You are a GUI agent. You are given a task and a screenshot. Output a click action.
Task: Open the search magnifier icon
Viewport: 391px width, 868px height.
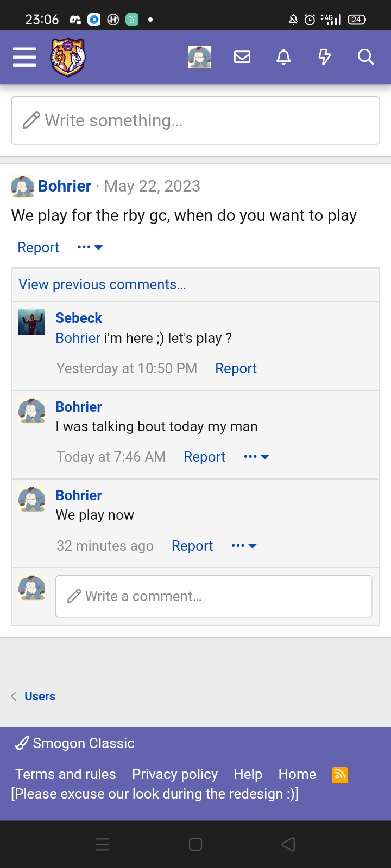(x=365, y=57)
